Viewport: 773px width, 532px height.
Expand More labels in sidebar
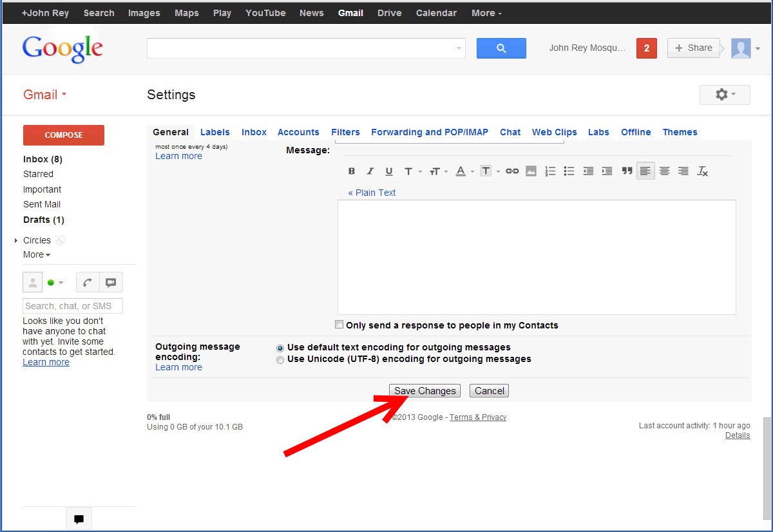tap(37, 254)
